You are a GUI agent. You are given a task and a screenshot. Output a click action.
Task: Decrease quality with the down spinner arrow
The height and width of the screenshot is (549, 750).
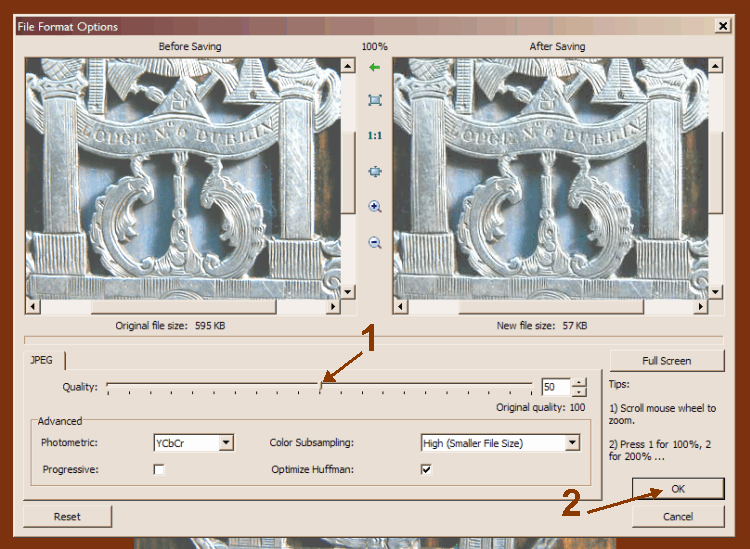click(x=579, y=392)
